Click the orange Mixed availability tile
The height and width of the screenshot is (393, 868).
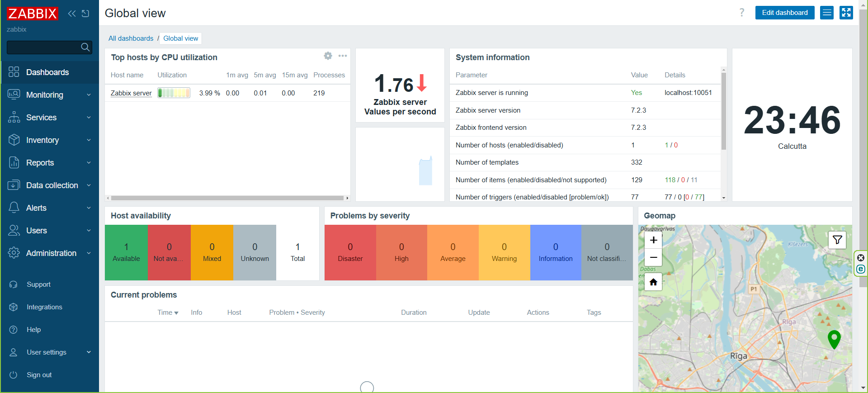coord(212,252)
